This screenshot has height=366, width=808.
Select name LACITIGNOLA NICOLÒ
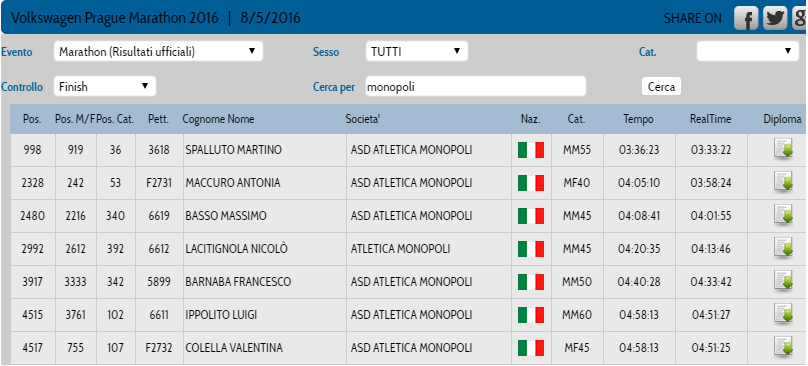pyautogui.click(x=237, y=249)
